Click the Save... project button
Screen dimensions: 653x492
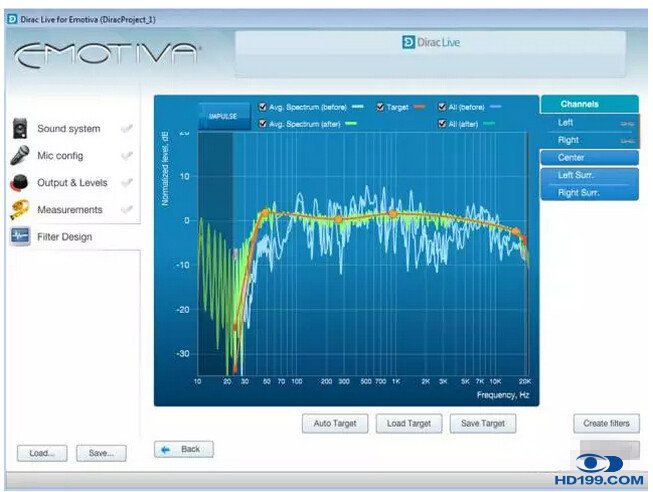(x=101, y=453)
